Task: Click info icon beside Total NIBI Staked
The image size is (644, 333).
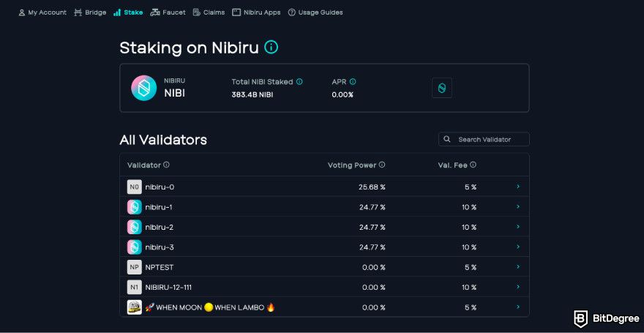Action: pos(299,82)
